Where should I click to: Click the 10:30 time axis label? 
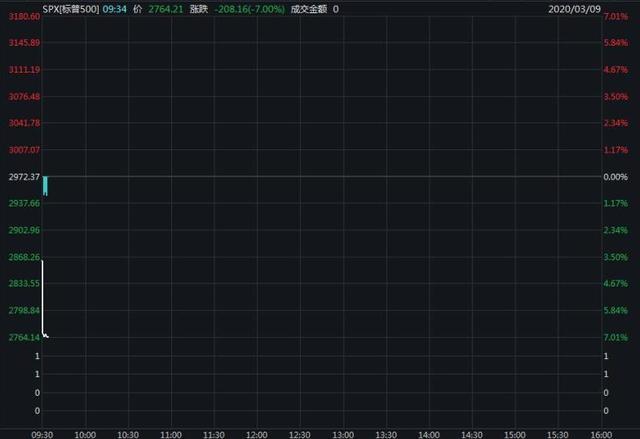pos(128,435)
